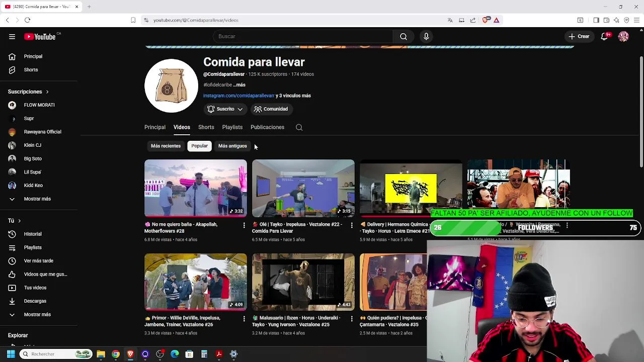The image size is (644, 362).
Task: Click the Windows Rechercher search box
Action: click(56, 354)
